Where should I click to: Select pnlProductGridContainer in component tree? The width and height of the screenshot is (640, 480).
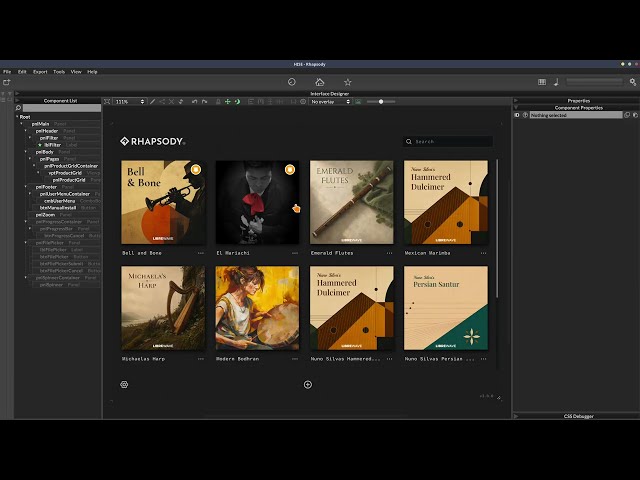pos(71,166)
